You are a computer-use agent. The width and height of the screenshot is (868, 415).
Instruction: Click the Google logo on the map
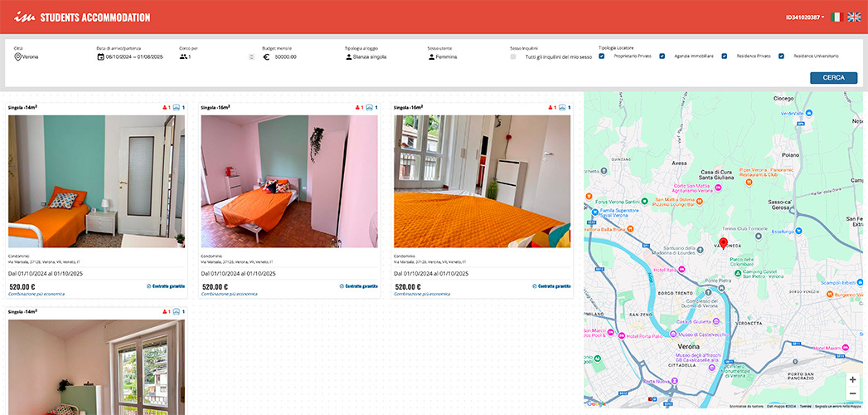(x=595, y=404)
